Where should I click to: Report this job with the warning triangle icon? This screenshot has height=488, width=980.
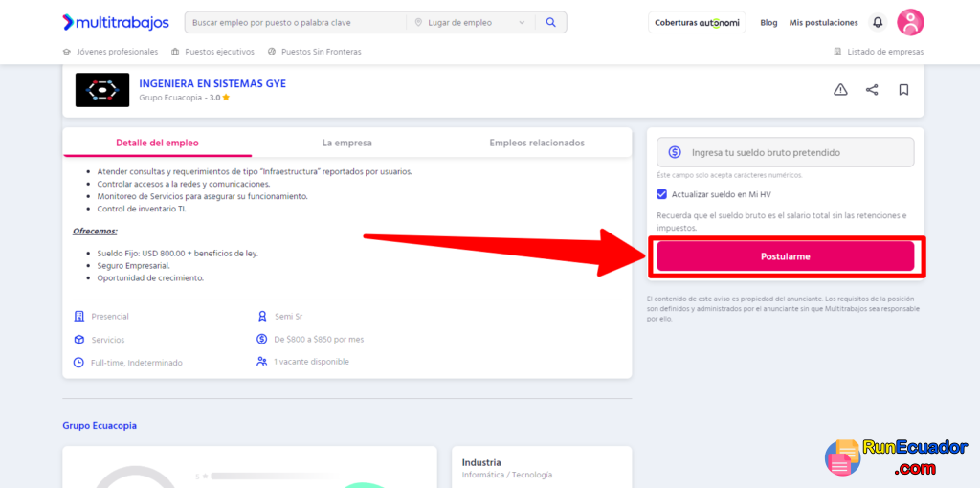840,90
